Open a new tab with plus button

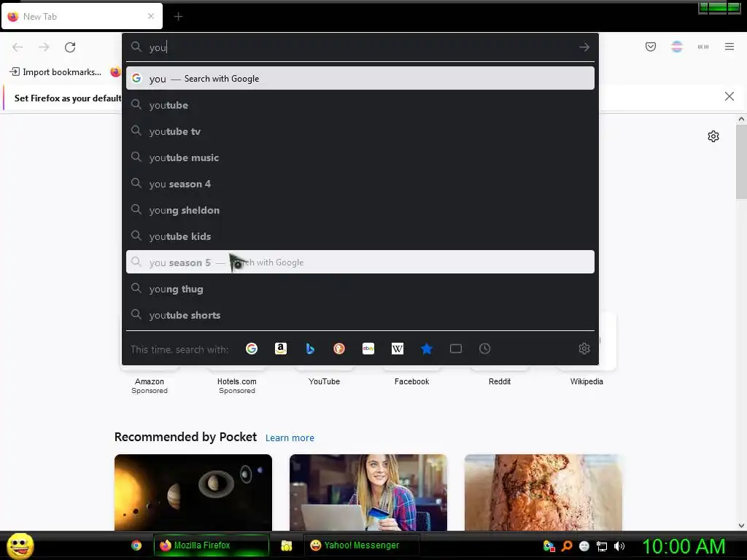[x=178, y=17]
